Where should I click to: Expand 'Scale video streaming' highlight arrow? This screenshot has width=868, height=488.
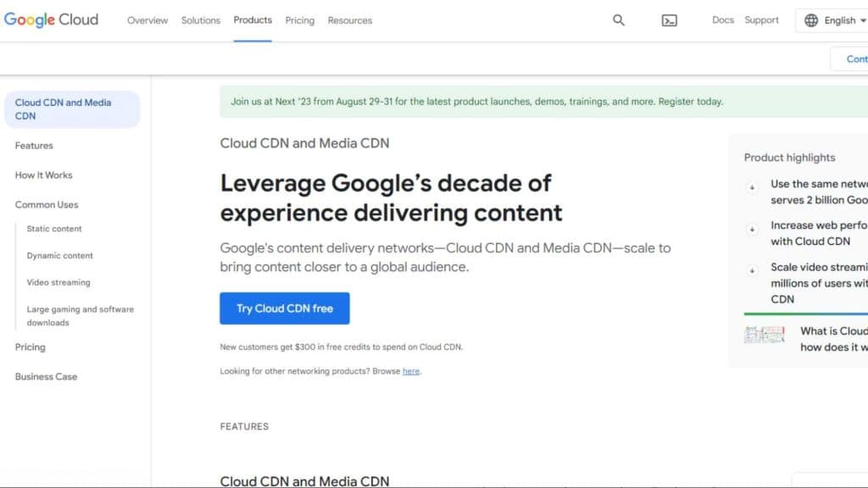(x=752, y=270)
